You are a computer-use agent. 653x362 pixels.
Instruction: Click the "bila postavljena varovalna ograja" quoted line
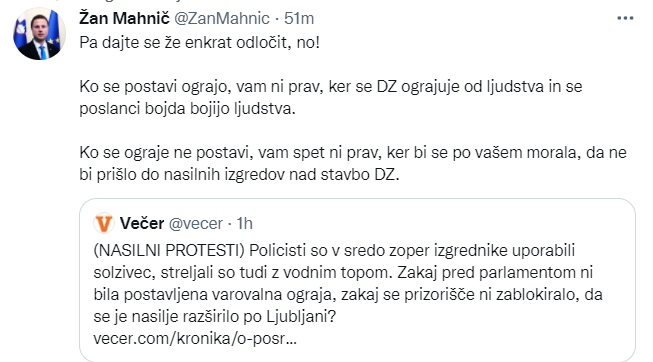pos(348,295)
